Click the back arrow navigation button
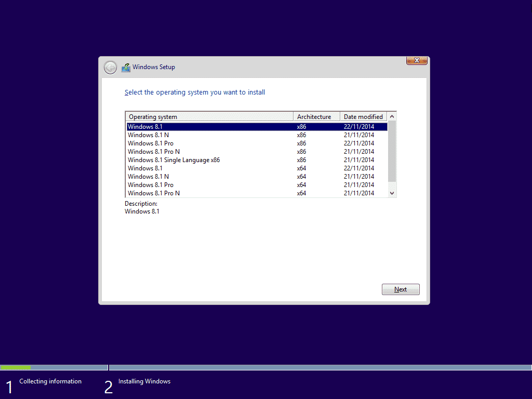This screenshot has height=399, width=532. coord(110,67)
